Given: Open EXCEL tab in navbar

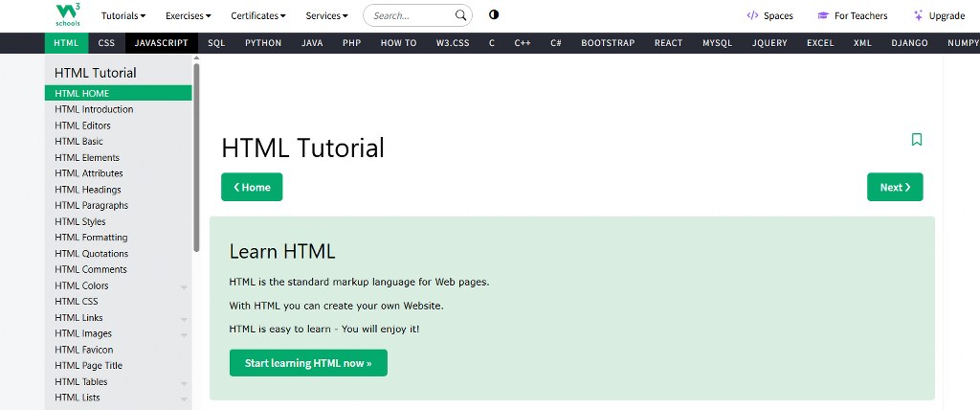Looking at the screenshot, I should (x=820, y=43).
